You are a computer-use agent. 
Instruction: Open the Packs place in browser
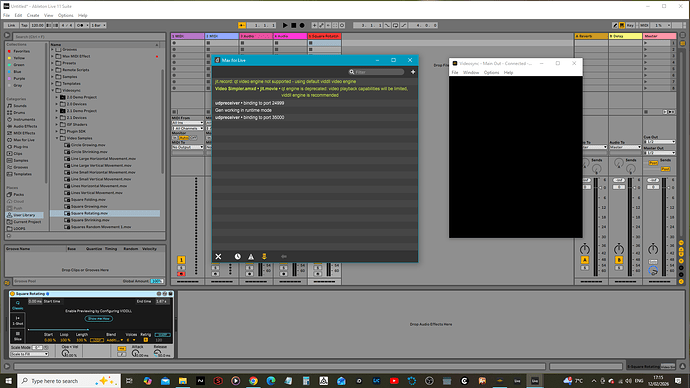pos(18,194)
